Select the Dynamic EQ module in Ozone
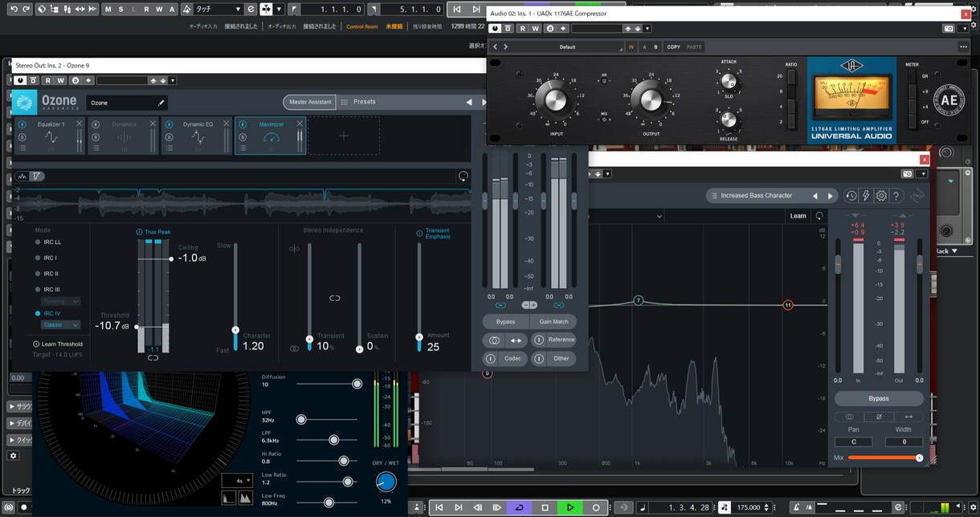This screenshot has width=980, height=517. click(x=197, y=136)
